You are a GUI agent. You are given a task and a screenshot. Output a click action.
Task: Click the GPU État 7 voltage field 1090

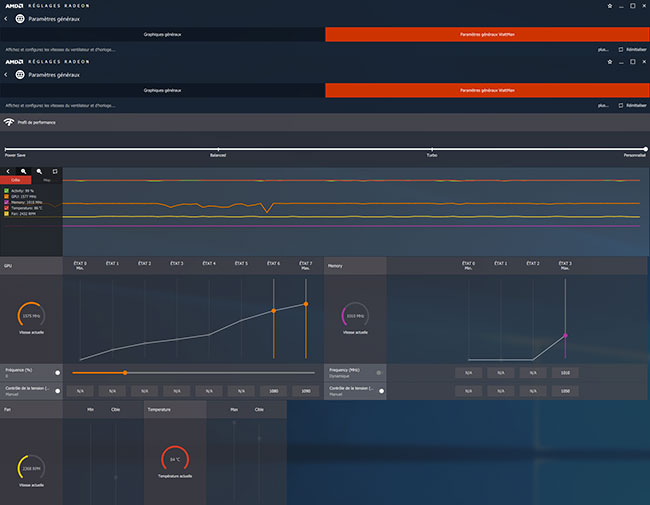coord(305,390)
